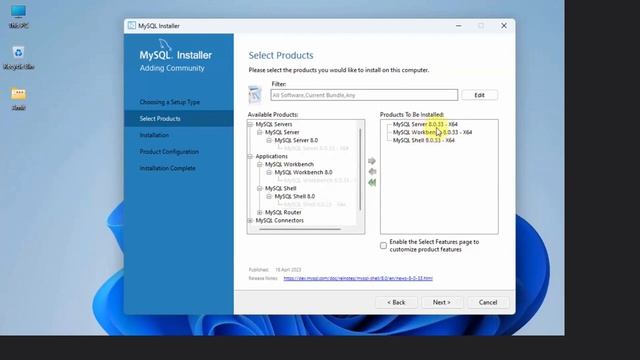
Task: Select the greyed MySQL Server 8.0.33 available item
Action: coord(316,148)
